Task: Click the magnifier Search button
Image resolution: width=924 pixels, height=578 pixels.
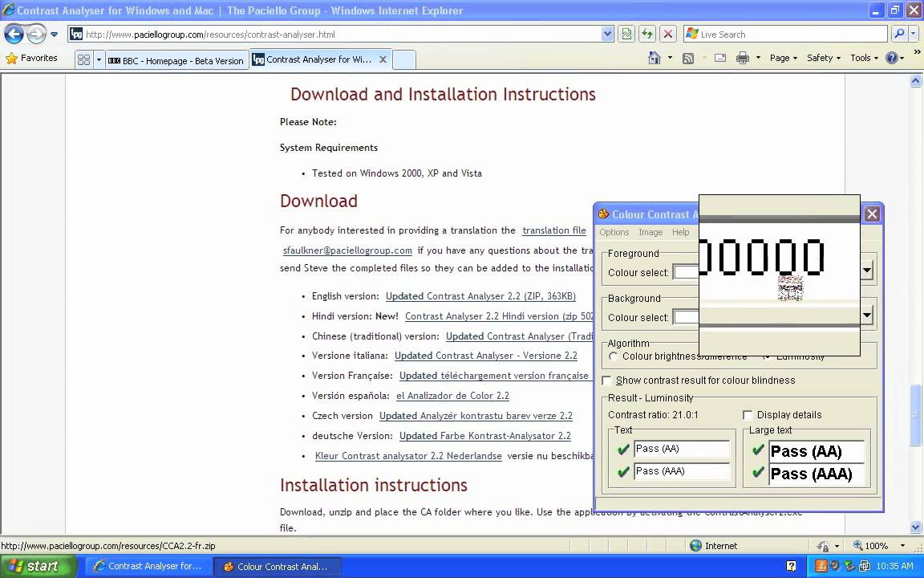Action: click(898, 35)
